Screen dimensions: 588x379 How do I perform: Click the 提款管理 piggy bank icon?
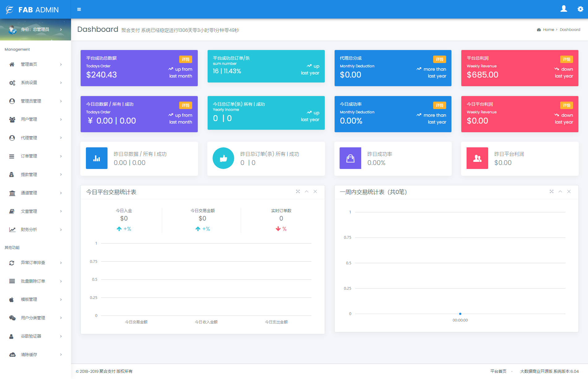coord(12,174)
